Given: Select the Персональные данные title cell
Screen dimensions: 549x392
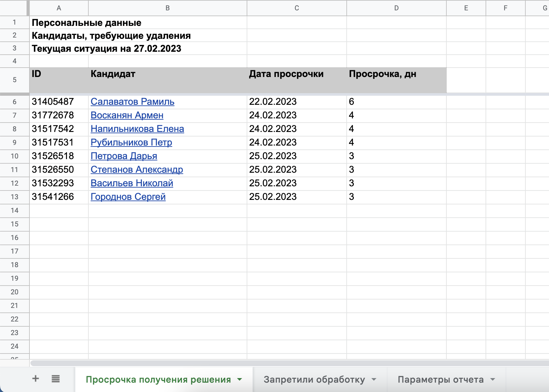Looking at the screenshot, I should pos(86,23).
